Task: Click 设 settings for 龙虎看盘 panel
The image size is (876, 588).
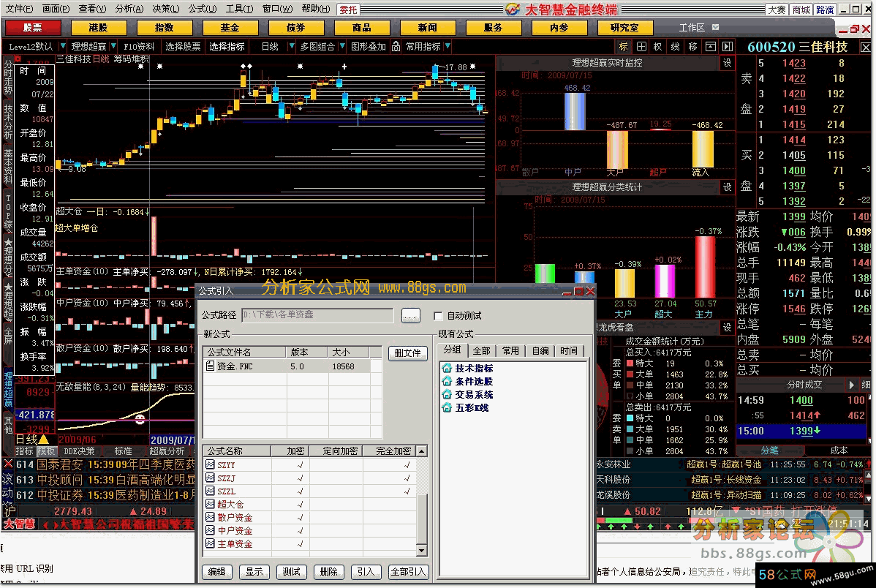Action: coord(728,327)
